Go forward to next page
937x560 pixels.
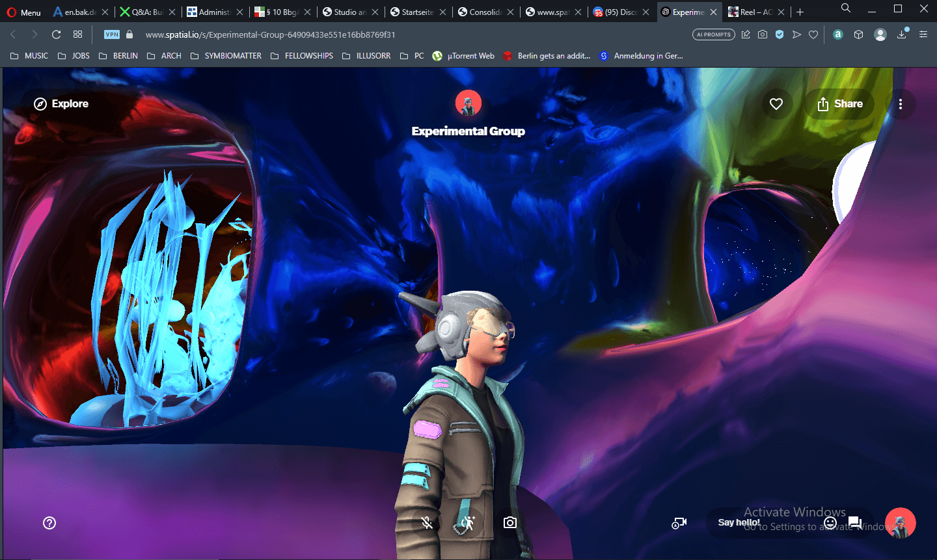(x=34, y=34)
